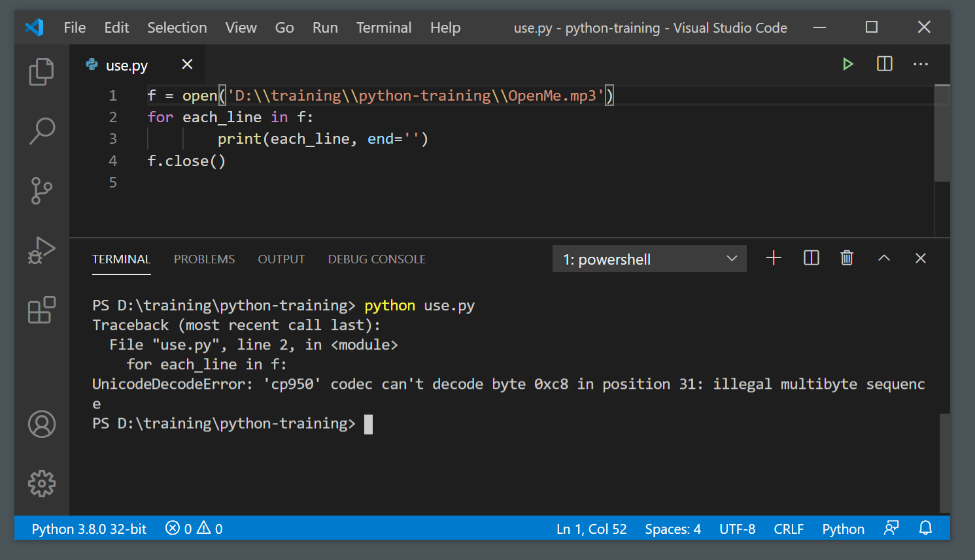The width and height of the screenshot is (975, 560).
Task: Click f.close() on line 4
Action: (x=186, y=161)
